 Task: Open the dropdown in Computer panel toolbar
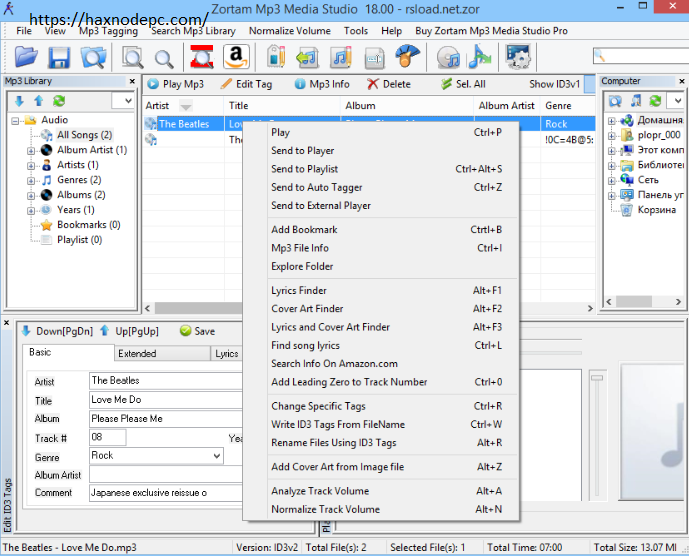[677, 101]
